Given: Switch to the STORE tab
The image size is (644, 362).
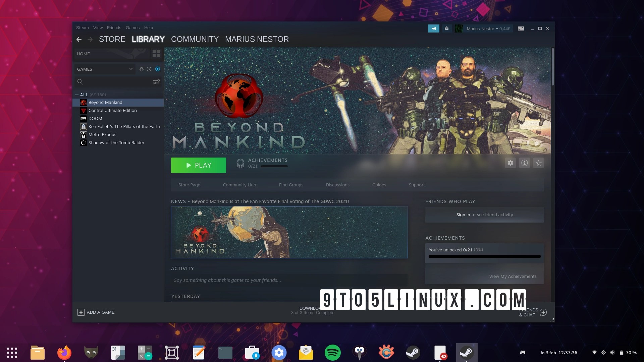Looking at the screenshot, I should [x=112, y=39].
